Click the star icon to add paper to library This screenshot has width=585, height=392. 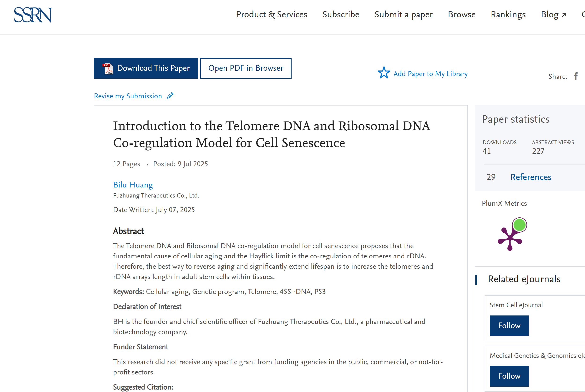(x=384, y=73)
